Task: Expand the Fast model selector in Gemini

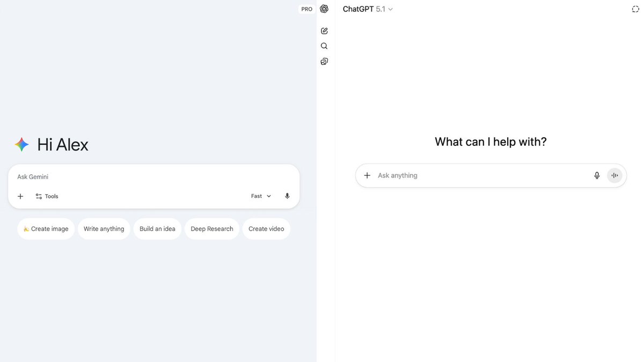Action: pos(261,196)
